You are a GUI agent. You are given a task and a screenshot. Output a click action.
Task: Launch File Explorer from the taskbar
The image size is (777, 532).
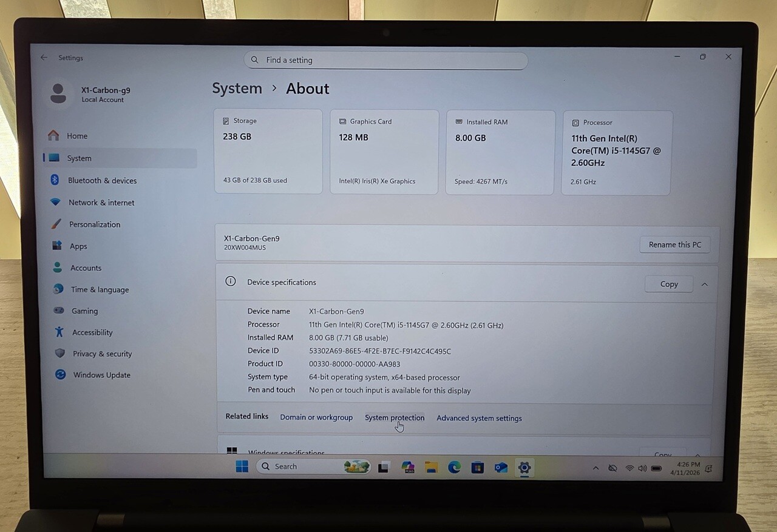pyautogui.click(x=431, y=467)
